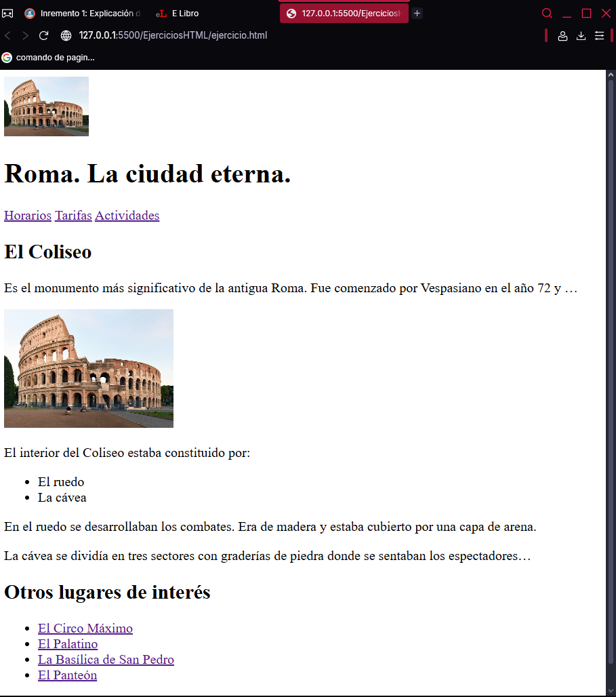The width and height of the screenshot is (616, 697).
Task: Open the El Circo Máximo link
Action: coord(85,628)
